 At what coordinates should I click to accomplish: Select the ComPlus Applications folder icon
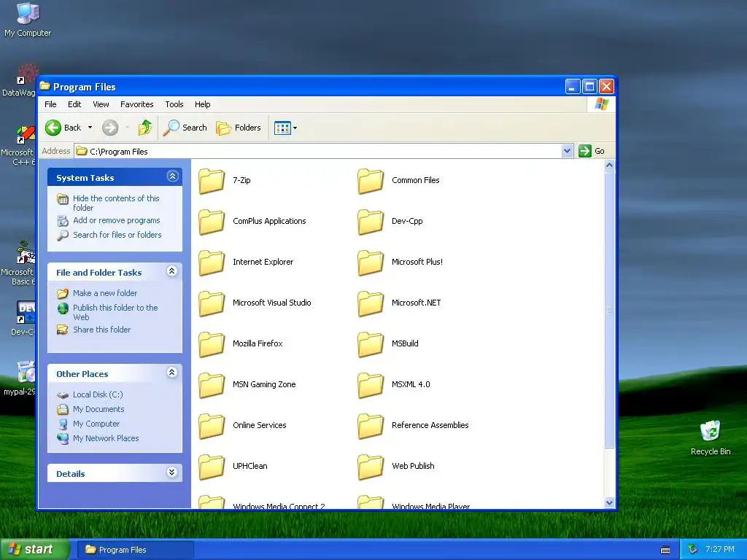coord(212,222)
